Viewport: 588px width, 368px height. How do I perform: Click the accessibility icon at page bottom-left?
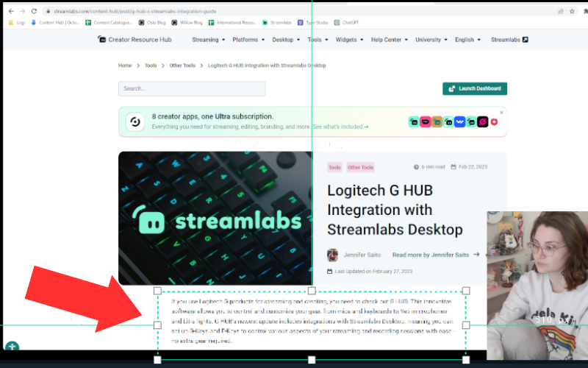click(x=12, y=346)
